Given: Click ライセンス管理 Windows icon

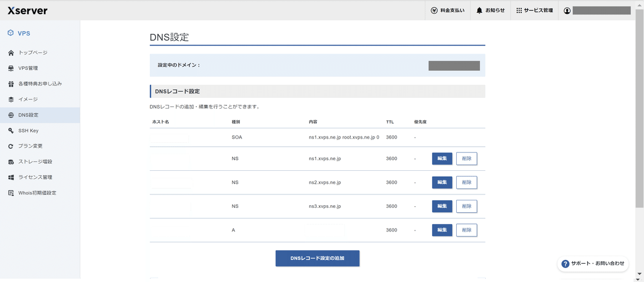Looking at the screenshot, I should [11, 177].
